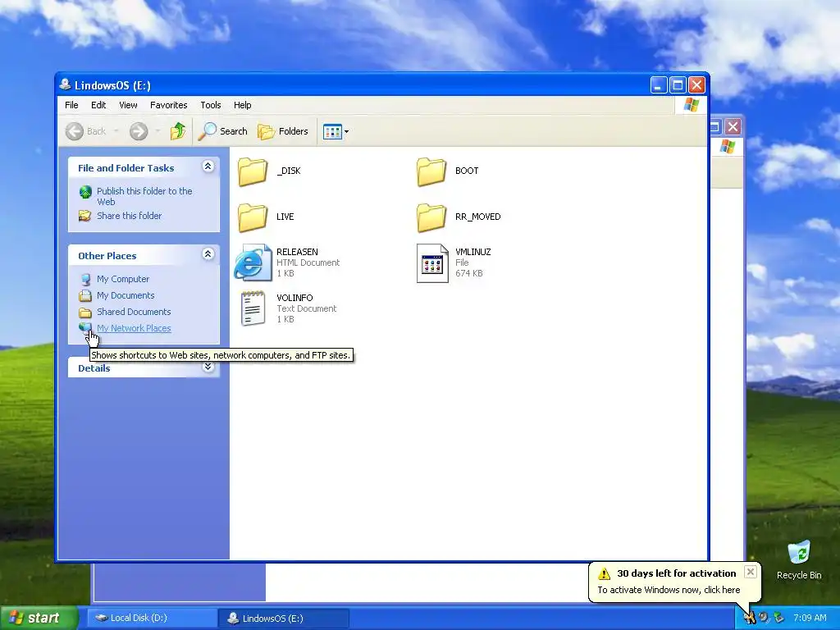Select the LIVE folder icon
The height and width of the screenshot is (630, 840).
[253, 217]
